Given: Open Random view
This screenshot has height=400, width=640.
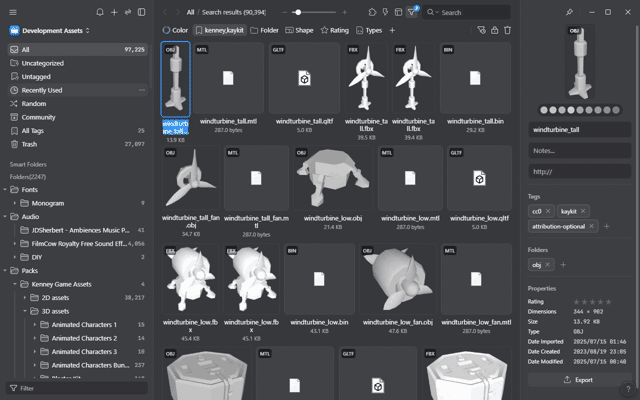Looking at the screenshot, I should pyautogui.click(x=78, y=104).
